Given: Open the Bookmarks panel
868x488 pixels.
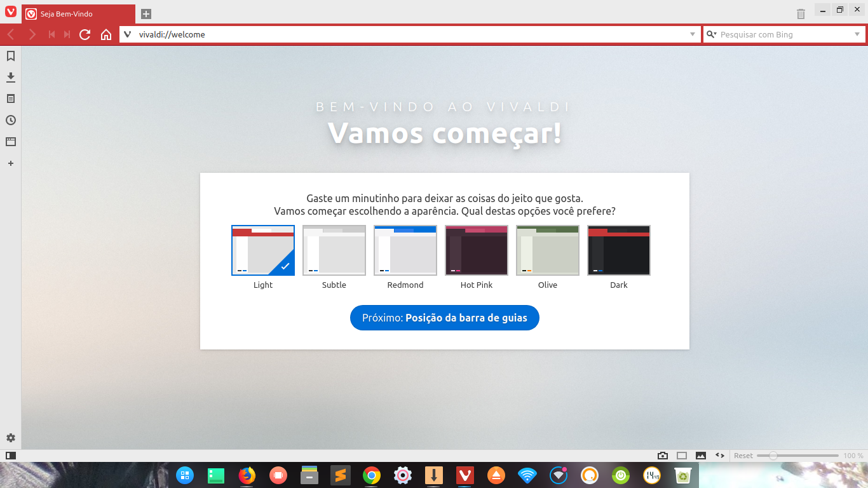Looking at the screenshot, I should (11, 56).
